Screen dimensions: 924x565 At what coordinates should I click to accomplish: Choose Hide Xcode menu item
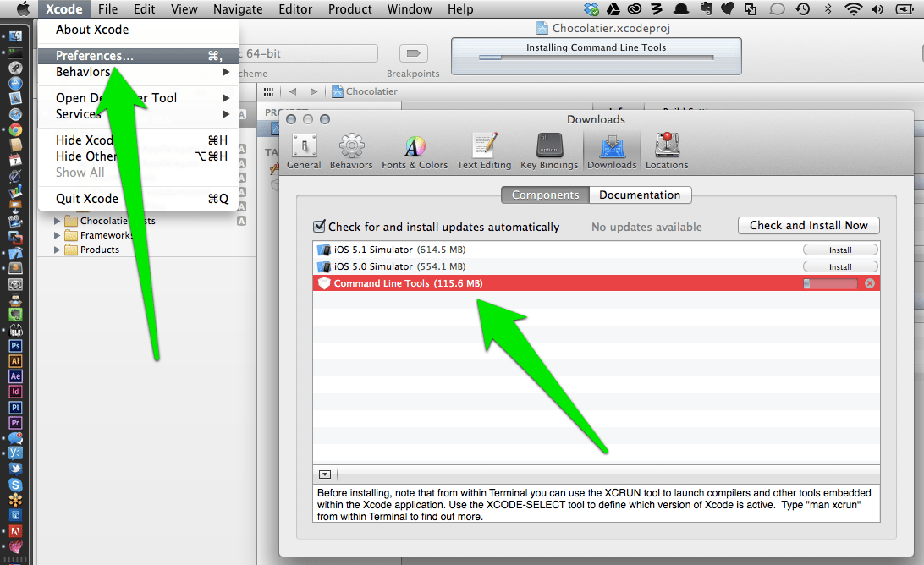pos(139,140)
